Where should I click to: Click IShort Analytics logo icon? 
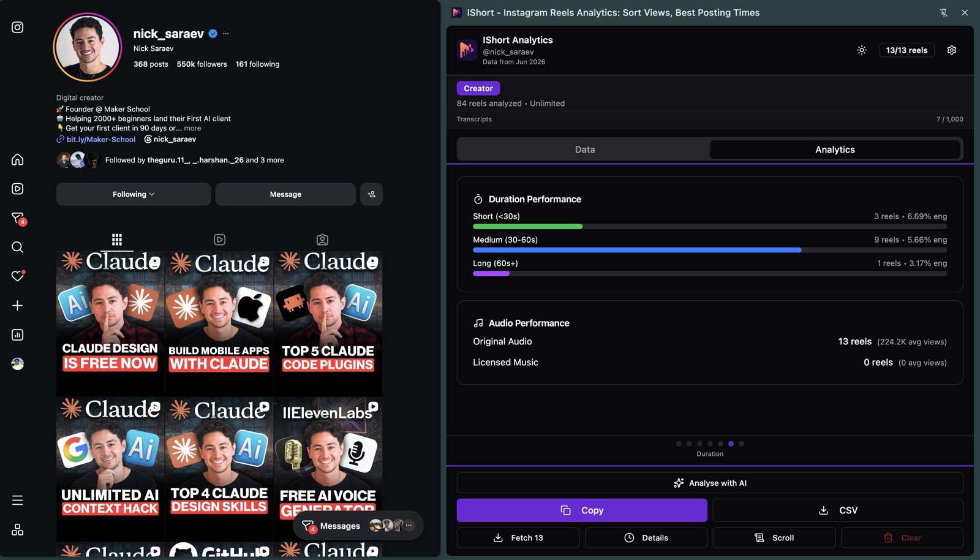pos(467,50)
